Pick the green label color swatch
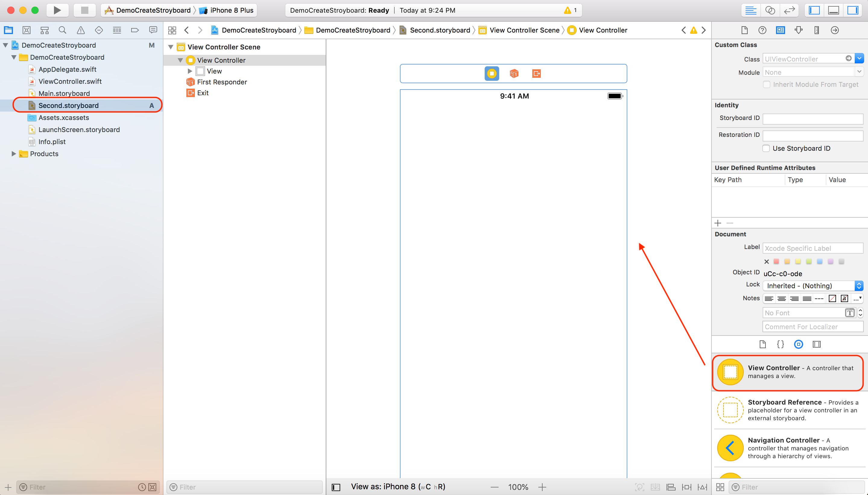 809,261
